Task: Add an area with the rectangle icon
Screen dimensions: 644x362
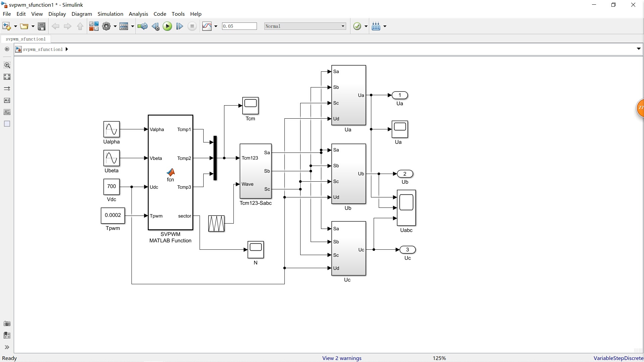Action: [x=7, y=124]
